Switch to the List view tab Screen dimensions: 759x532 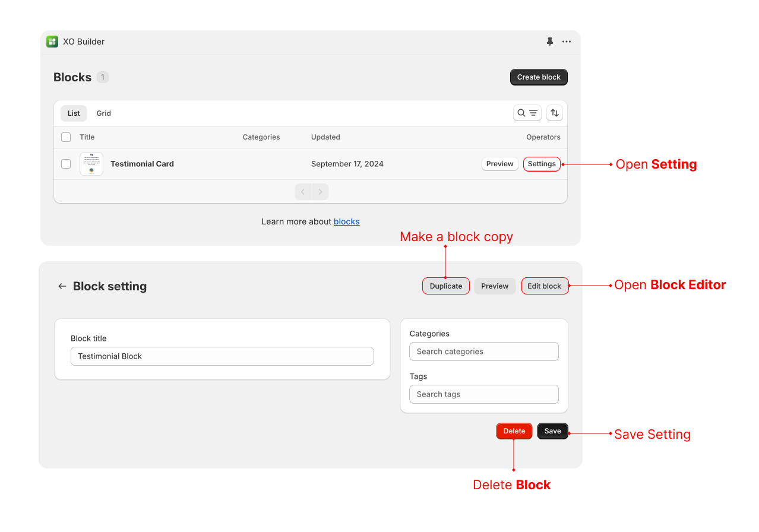click(74, 113)
